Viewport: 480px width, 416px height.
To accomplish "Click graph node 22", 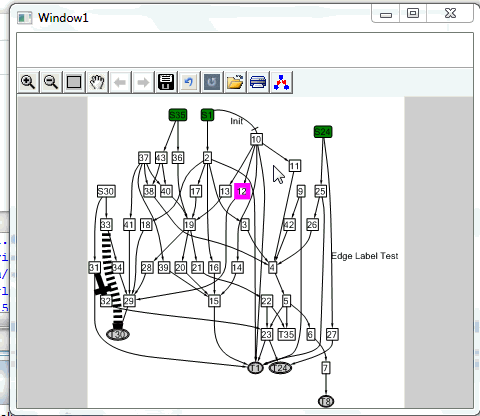I will (266, 301).
